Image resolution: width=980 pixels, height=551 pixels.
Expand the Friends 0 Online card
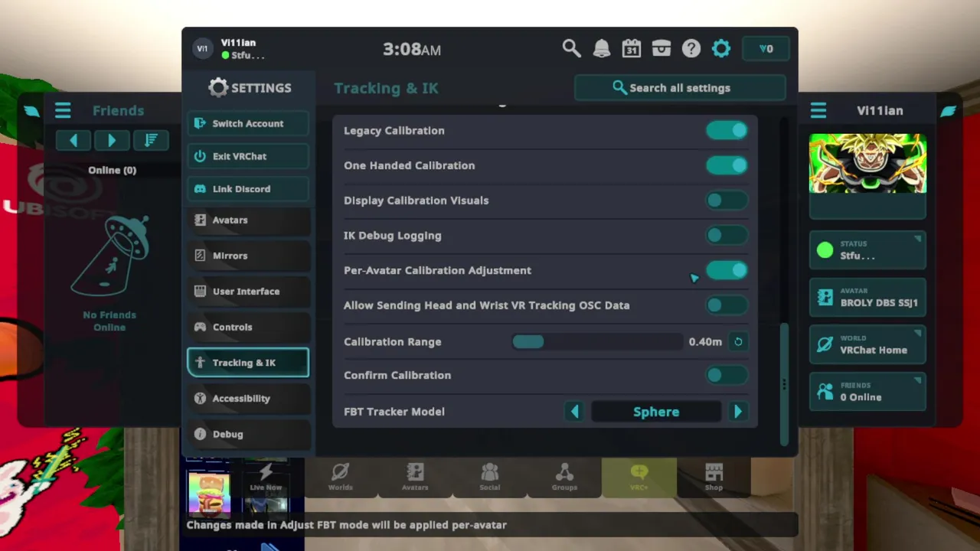pyautogui.click(x=867, y=392)
